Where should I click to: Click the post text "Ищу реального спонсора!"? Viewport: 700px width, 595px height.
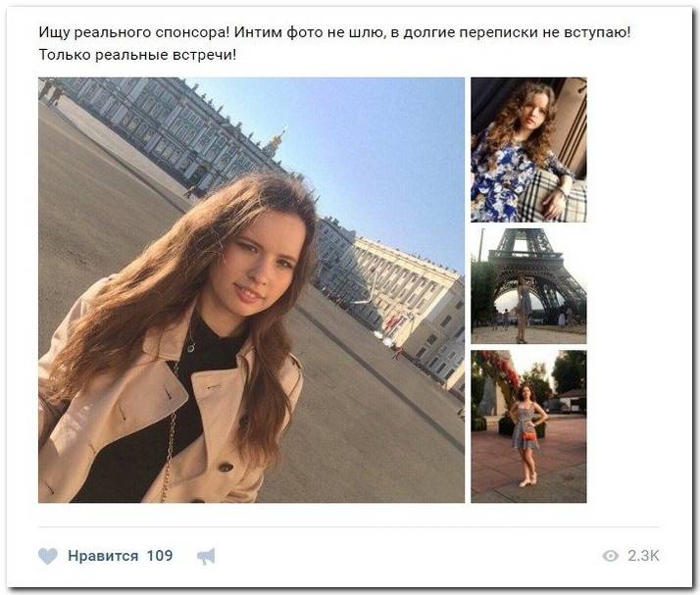pos(134,32)
